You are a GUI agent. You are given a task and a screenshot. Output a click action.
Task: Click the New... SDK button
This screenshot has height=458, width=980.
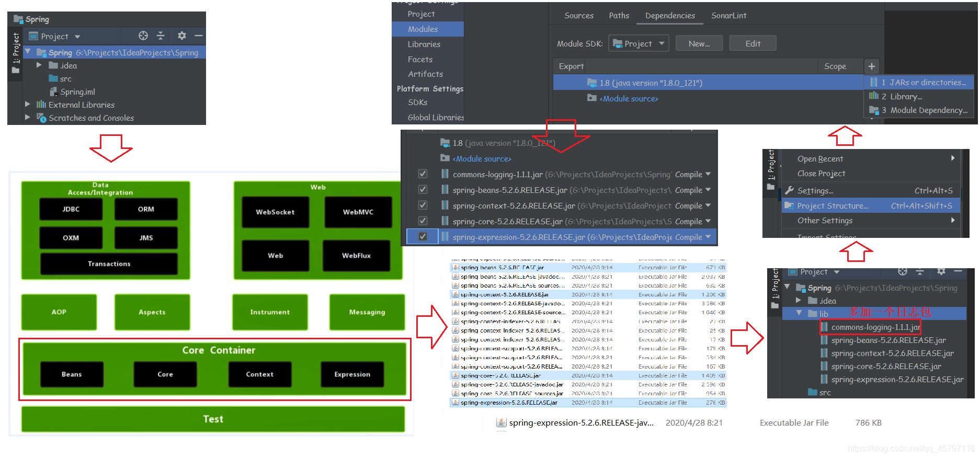click(699, 43)
